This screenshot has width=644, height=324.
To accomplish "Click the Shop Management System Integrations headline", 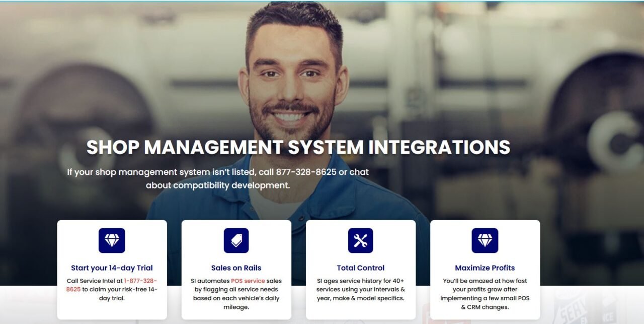I will click(298, 147).
